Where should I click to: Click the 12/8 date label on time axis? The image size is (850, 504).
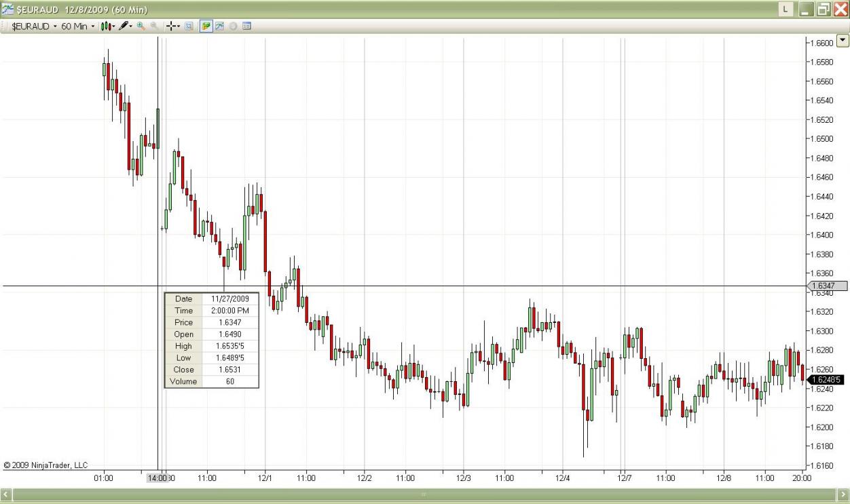coord(724,478)
